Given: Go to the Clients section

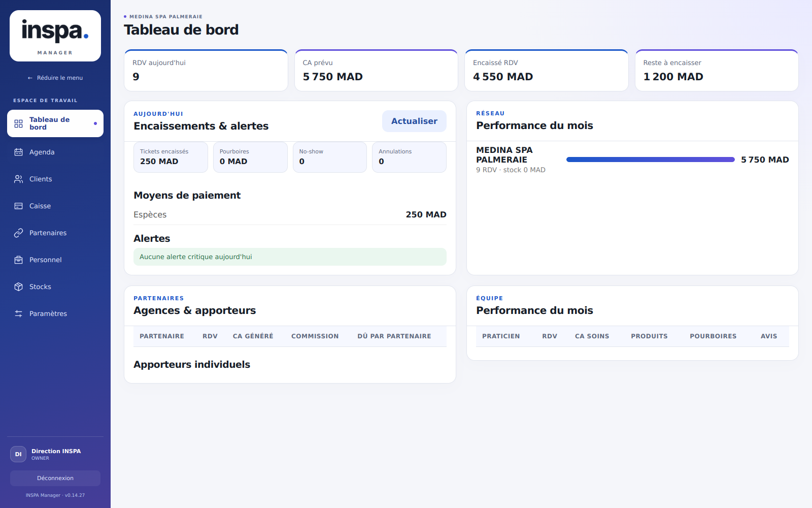Looking at the screenshot, I should click(55, 179).
